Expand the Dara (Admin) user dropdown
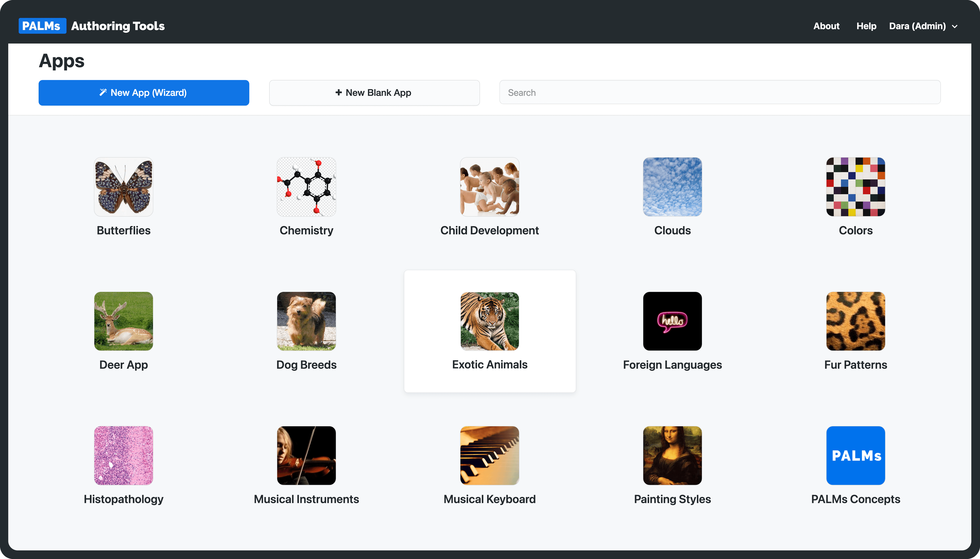 pyautogui.click(x=923, y=26)
